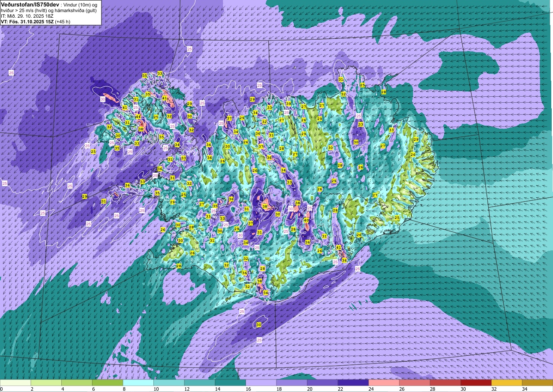Click the yellow '44' max gust label
Screen dimensions: 553x392
(x=138, y=117)
